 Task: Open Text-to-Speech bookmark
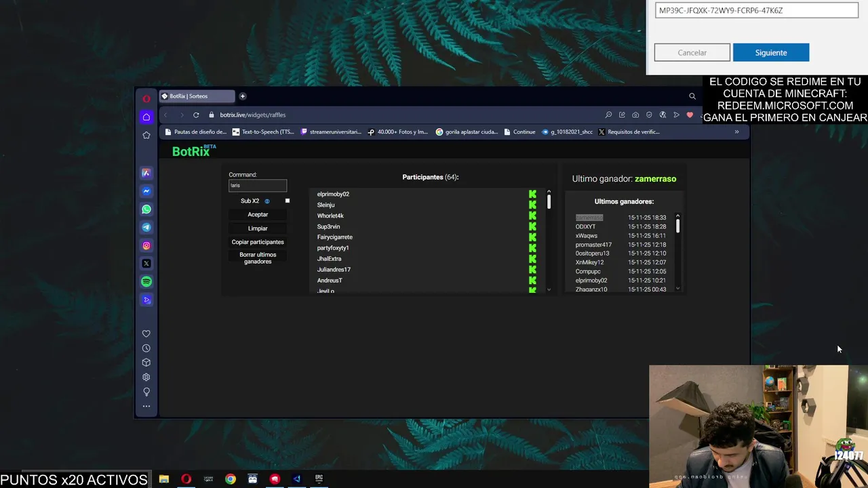click(x=263, y=132)
